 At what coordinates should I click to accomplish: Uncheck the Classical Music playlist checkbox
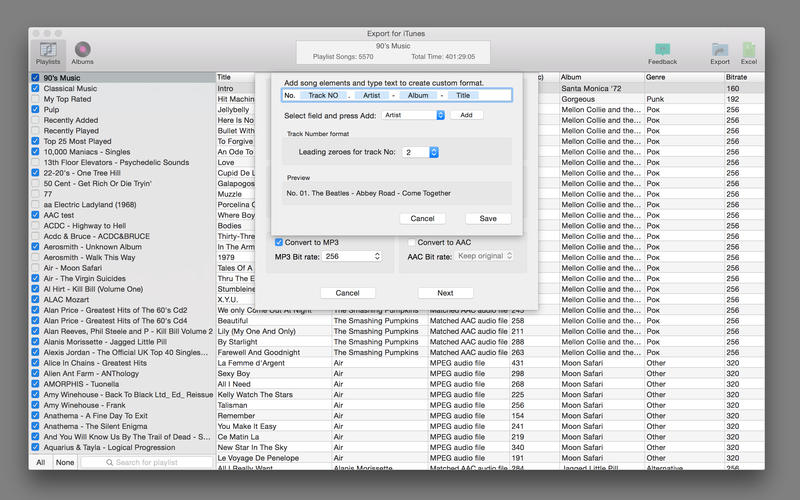coord(35,88)
